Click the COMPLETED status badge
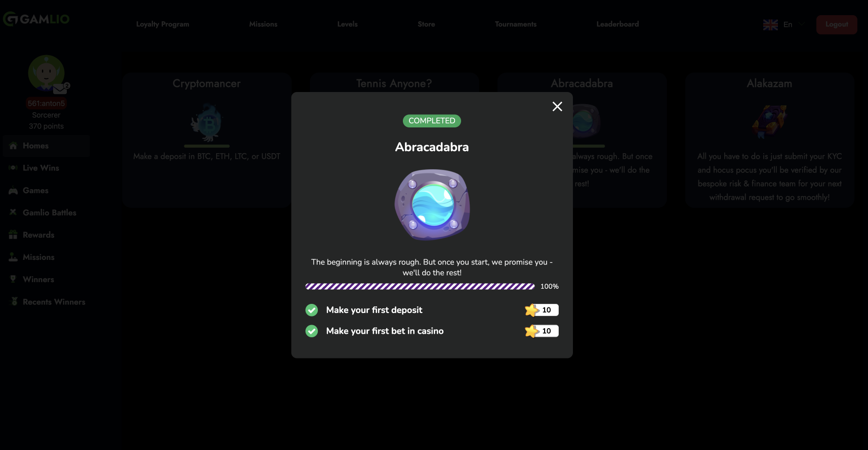Image resolution: width=868 pixels, height=450 pixels. point(432,121)
